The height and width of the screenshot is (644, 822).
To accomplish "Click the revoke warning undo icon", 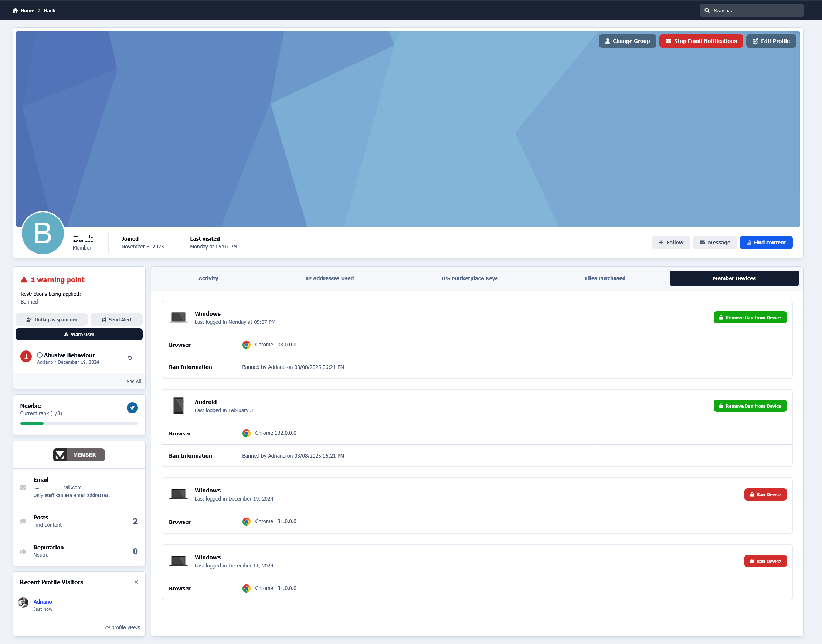I will click(130, 358).
